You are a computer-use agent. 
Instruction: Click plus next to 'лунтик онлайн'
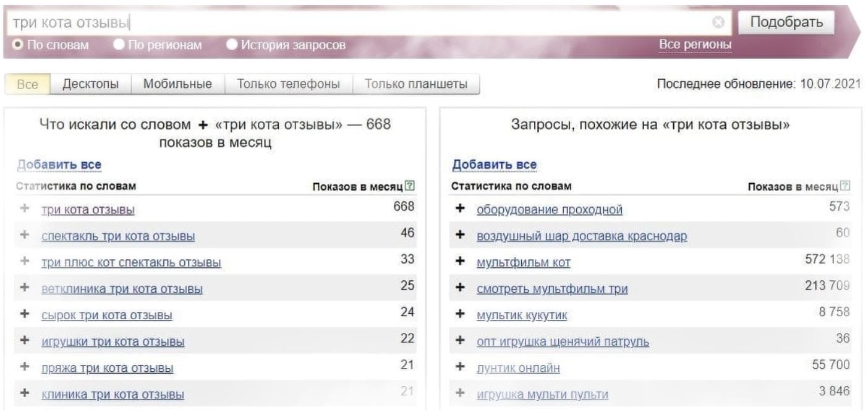pos(459,368)
